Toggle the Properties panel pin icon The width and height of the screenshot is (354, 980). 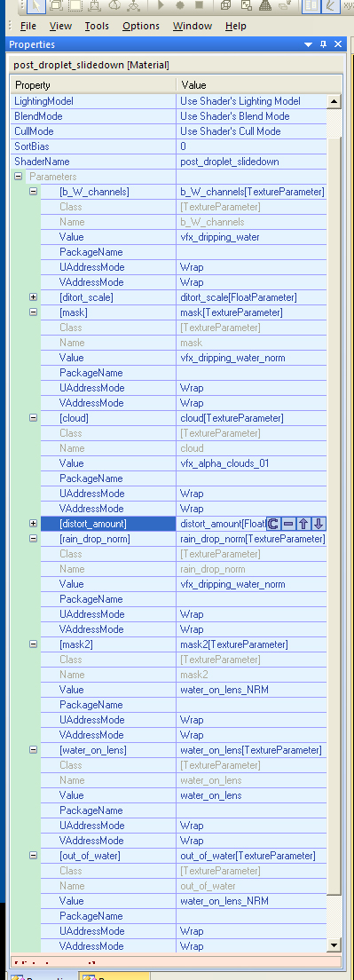pyautogui.click(x=324, y=44)
